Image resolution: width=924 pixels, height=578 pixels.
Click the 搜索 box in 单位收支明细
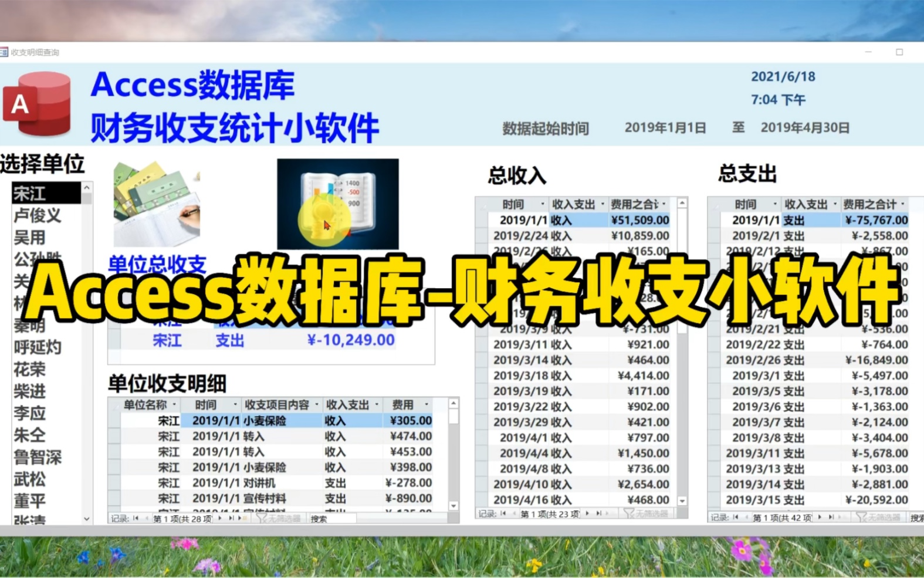point(332,519)
